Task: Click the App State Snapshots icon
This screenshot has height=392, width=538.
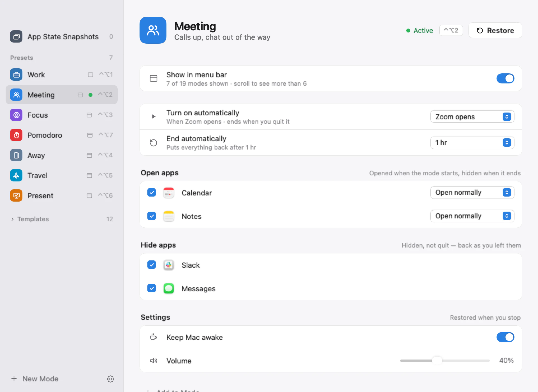Action: coord(16,36)
